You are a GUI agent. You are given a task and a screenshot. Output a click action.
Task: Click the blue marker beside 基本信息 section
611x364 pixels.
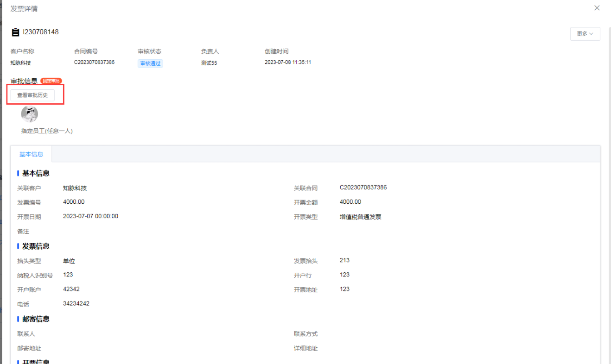tap(18, 173)
